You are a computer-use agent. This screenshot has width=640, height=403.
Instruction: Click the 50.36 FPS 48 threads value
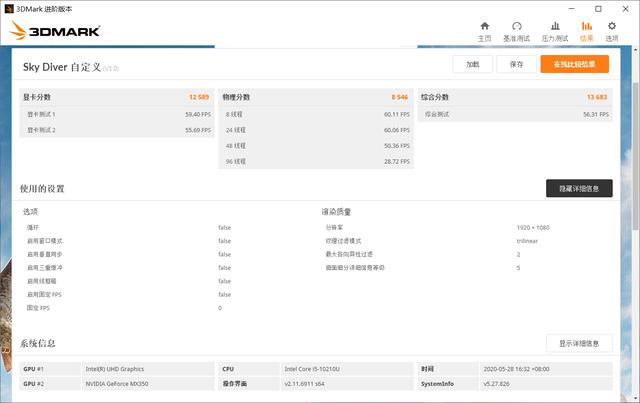click(397, 146)
